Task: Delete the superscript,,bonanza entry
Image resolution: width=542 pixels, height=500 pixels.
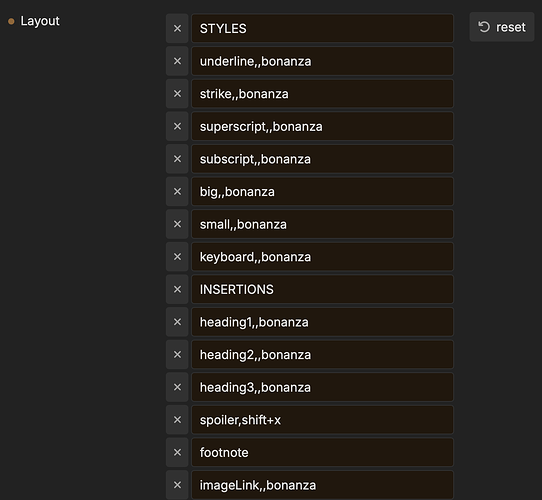Action: click(x=177, y=126)
